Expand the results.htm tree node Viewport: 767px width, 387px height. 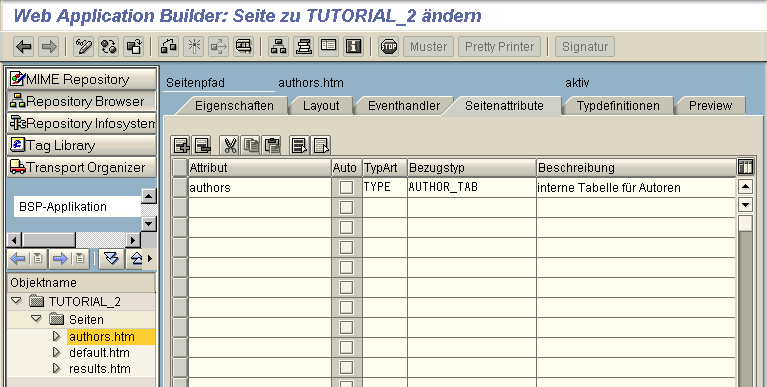click(x=57, y=368)
